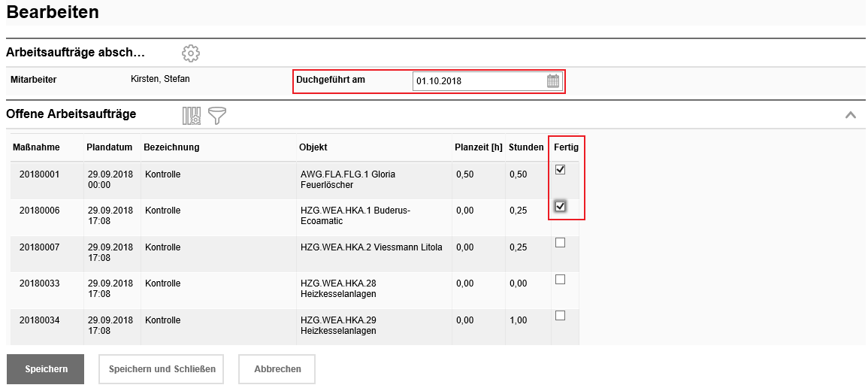Image resolution: width=868 pixels, height=391 pixels.
Task: Click the Speichern button
Action: 46,369
